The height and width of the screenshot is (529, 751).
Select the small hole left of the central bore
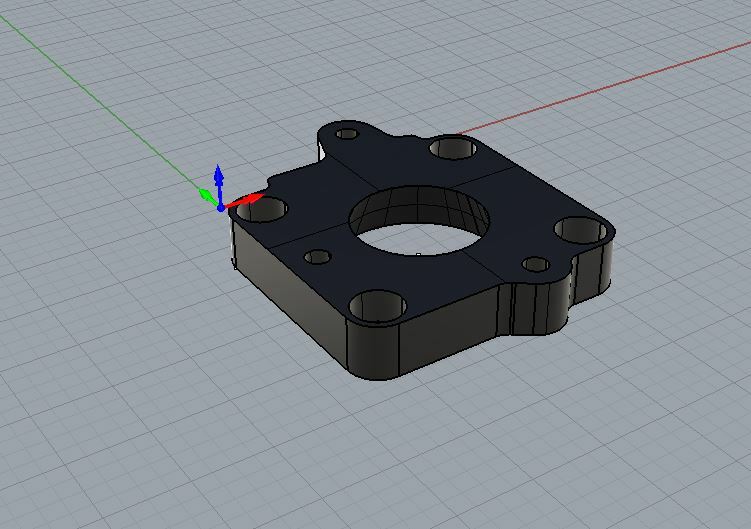point(318,257)
